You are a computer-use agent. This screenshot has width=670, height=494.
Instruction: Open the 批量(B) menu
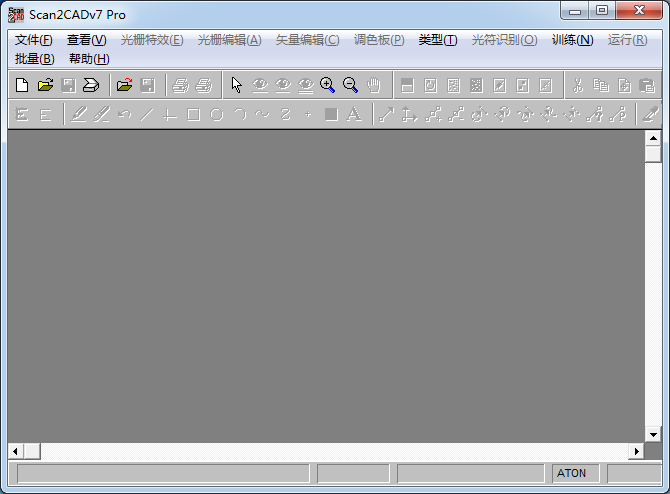[34, 59]
